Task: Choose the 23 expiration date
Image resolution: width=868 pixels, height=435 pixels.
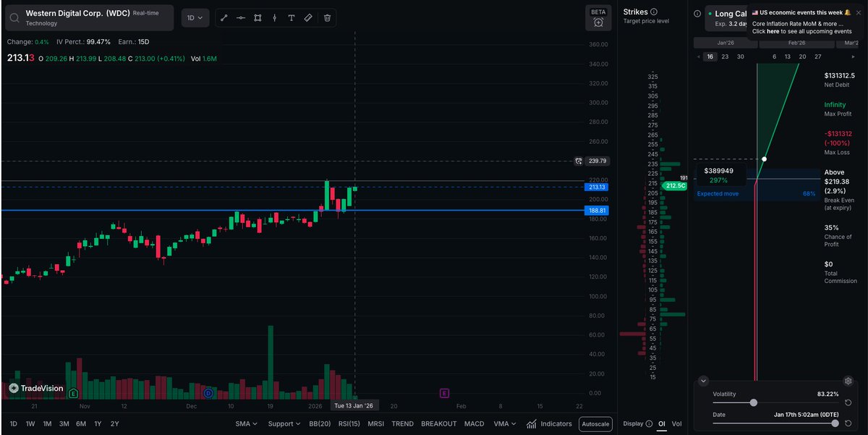Action: pyautogui.click(x=725, y=56)
